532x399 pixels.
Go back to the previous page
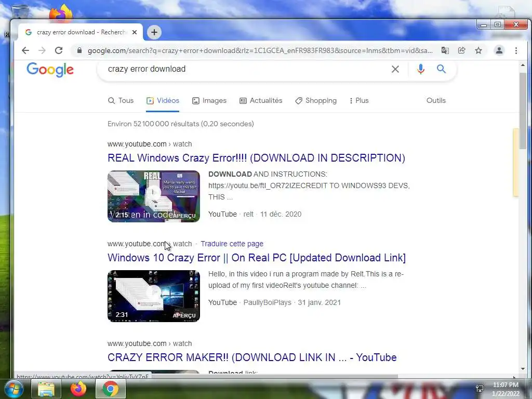(x=25, y=50)
